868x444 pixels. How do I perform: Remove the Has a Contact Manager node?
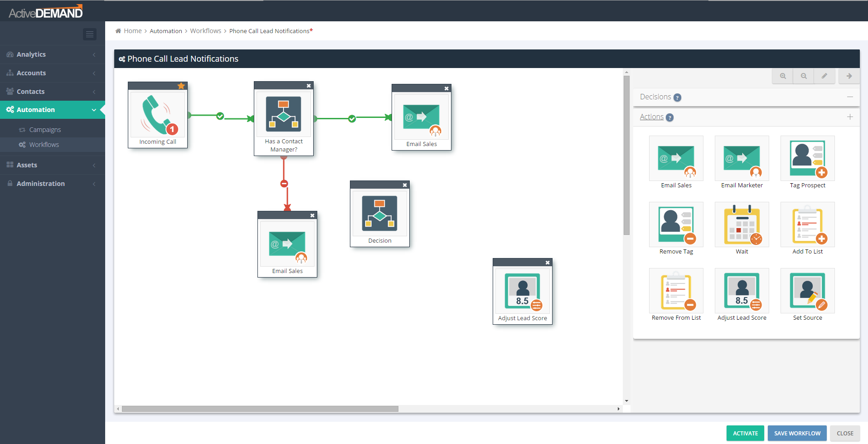coord(309,86)
